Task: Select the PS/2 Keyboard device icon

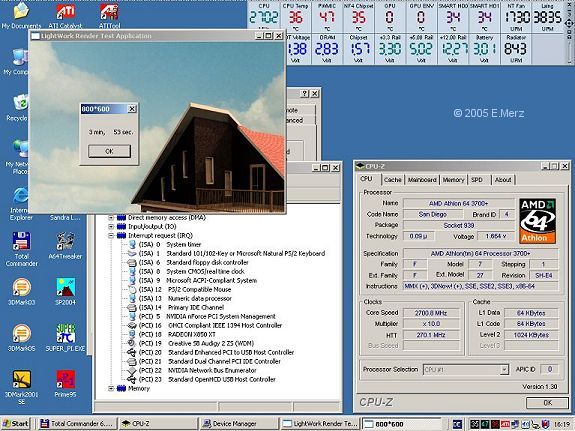Action: tap(132, 253)
